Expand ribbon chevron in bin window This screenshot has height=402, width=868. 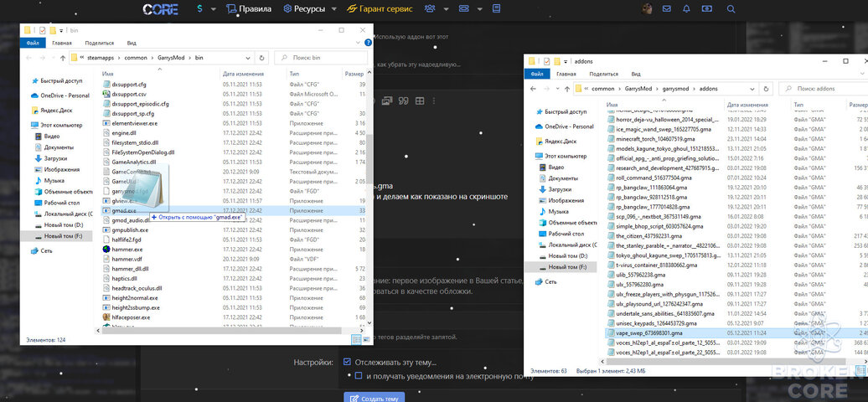point(359,43)
